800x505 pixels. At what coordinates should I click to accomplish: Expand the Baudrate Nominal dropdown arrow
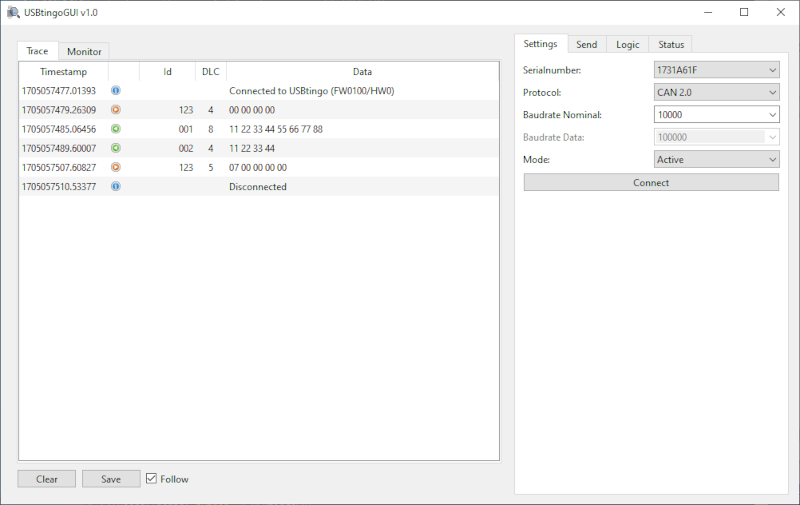coord(771,115)
